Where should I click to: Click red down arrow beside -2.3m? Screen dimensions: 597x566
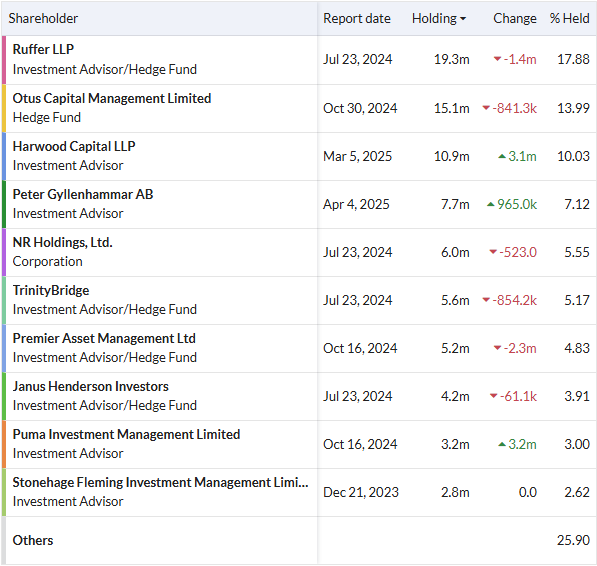point(497,348)
